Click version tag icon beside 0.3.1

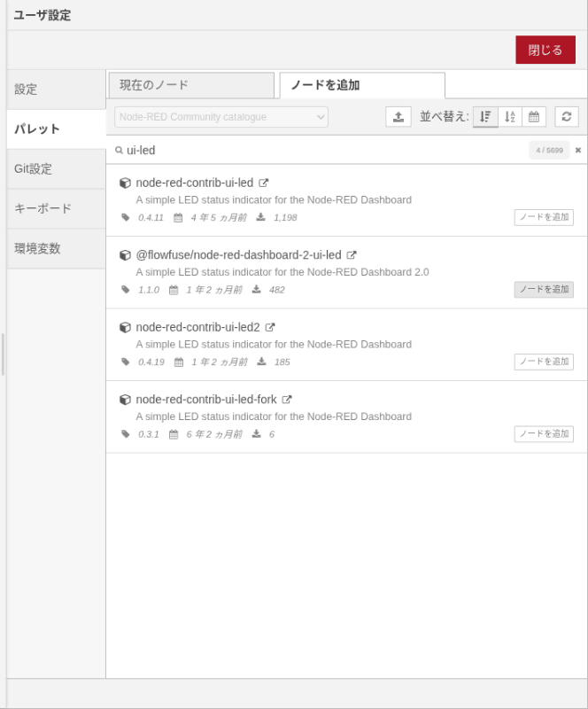click(x=126, y=434)
